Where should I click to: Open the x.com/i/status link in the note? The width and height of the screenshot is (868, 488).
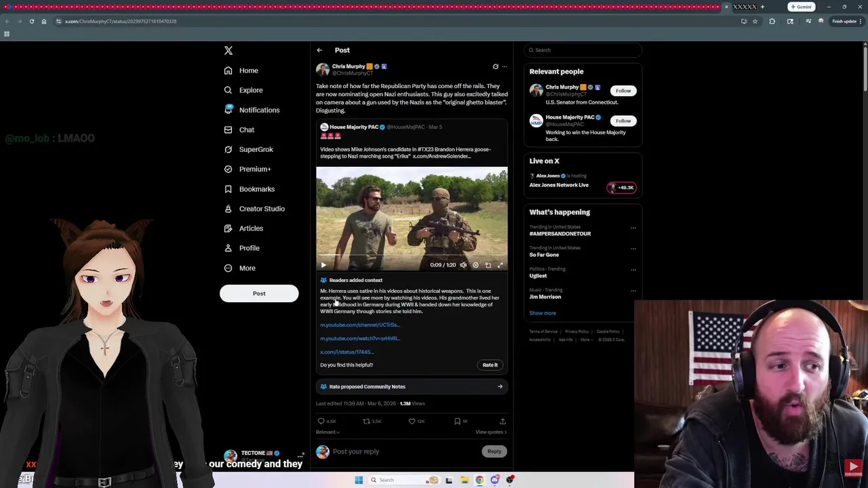coord(347,352)
